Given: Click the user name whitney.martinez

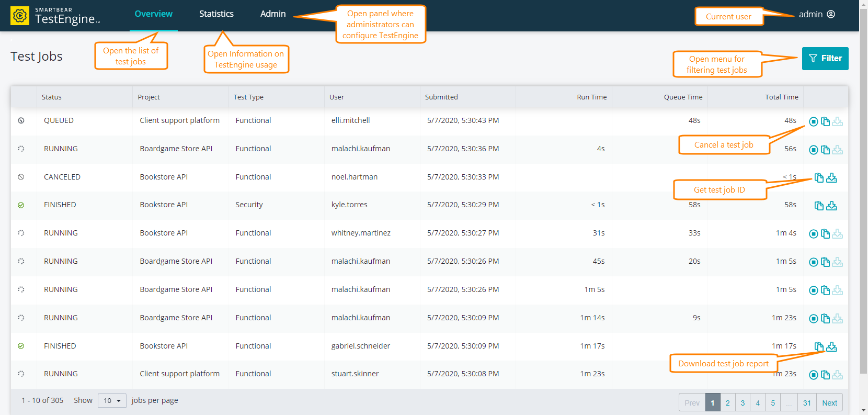Looking at the screenshot, I should 361,233.
